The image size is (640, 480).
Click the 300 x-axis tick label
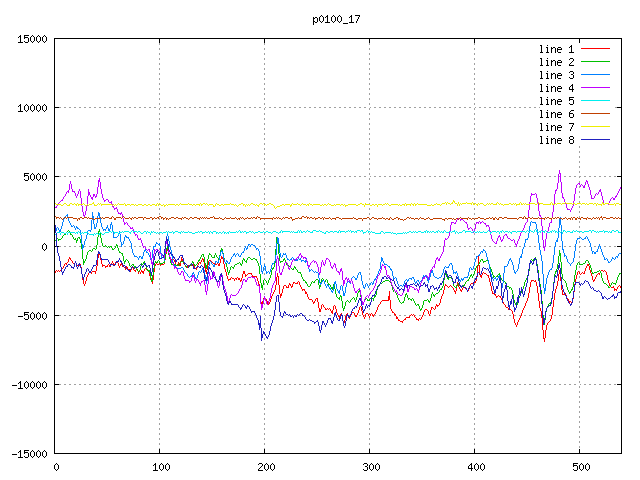(370, 467)
